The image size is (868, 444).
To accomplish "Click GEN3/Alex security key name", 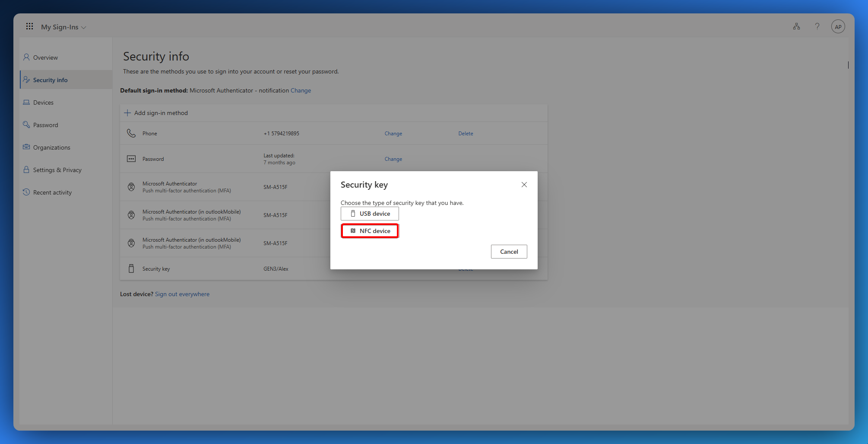I will pyautogui.click(x=276, y=269).
